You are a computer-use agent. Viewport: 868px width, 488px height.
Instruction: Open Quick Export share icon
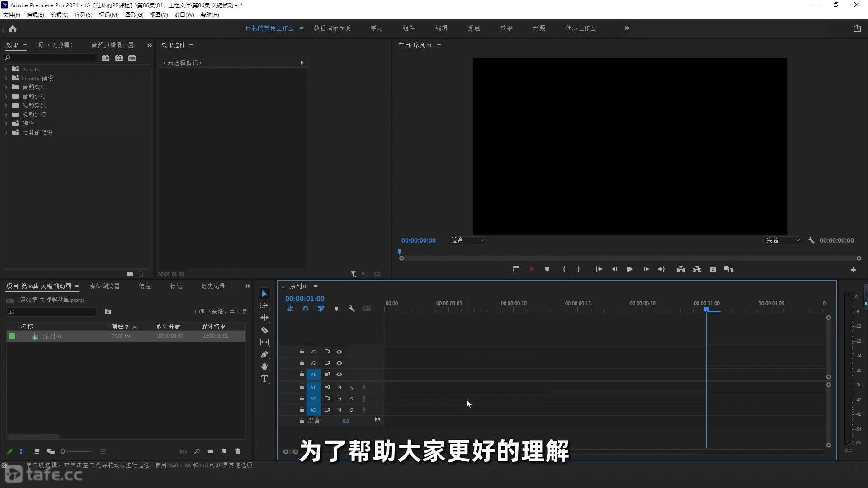coord(857,28)
